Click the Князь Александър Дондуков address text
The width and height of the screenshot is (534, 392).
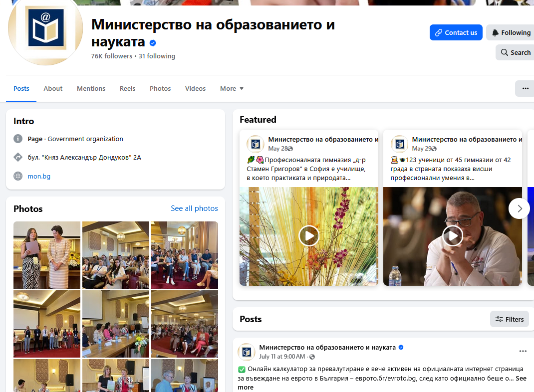pyautogui.click(x=84, y=158)
